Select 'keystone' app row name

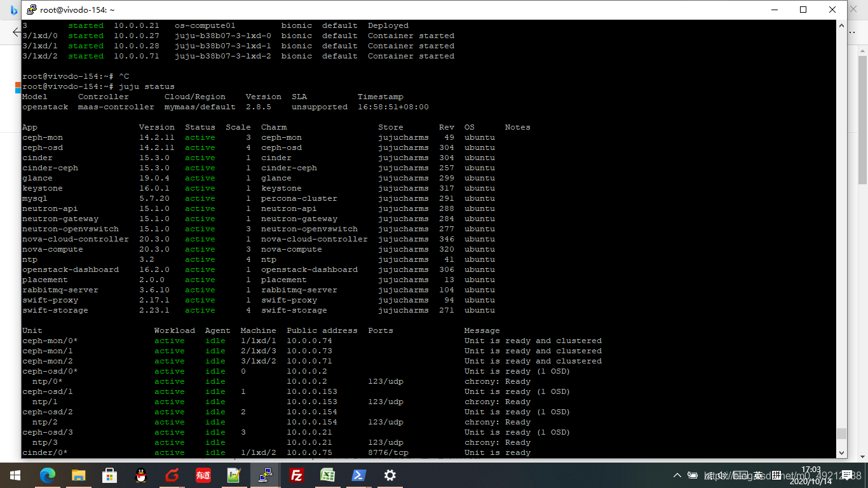(x=43, y=188)
